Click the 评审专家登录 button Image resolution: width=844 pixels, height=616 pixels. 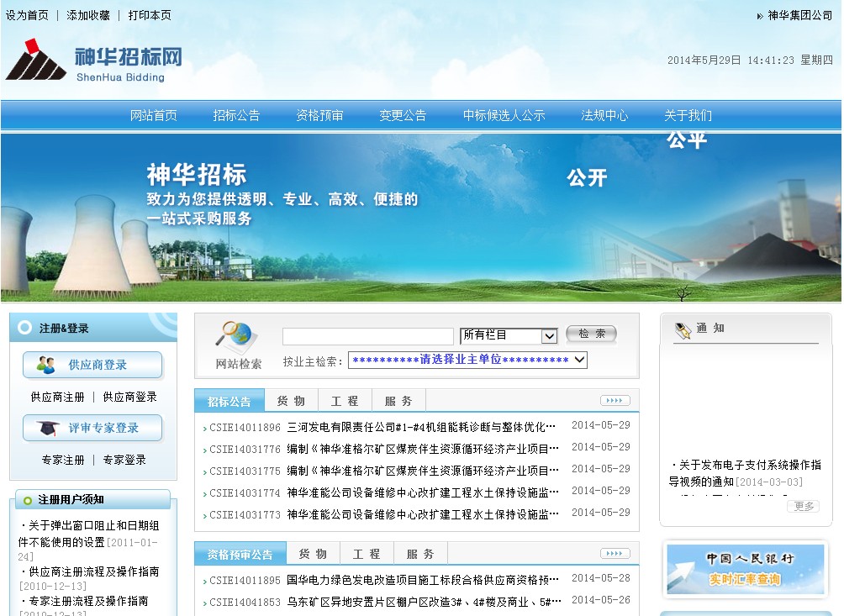[x=92, y=428]
